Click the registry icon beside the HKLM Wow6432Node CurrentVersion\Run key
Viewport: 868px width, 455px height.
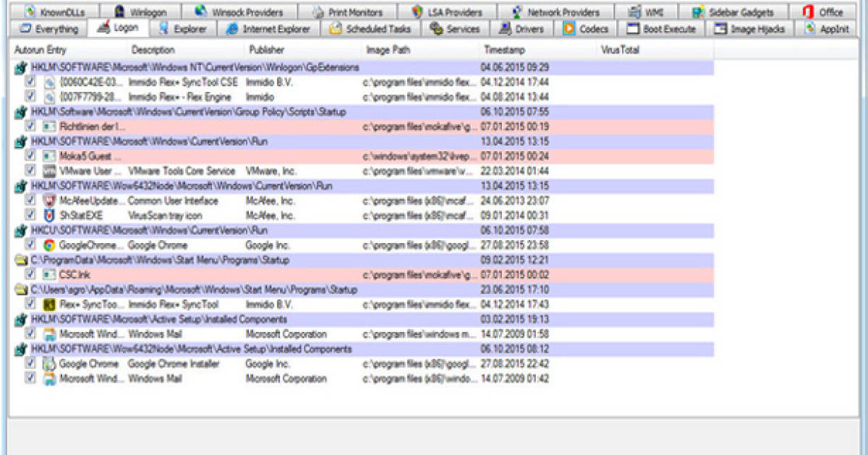coord(22,186)
